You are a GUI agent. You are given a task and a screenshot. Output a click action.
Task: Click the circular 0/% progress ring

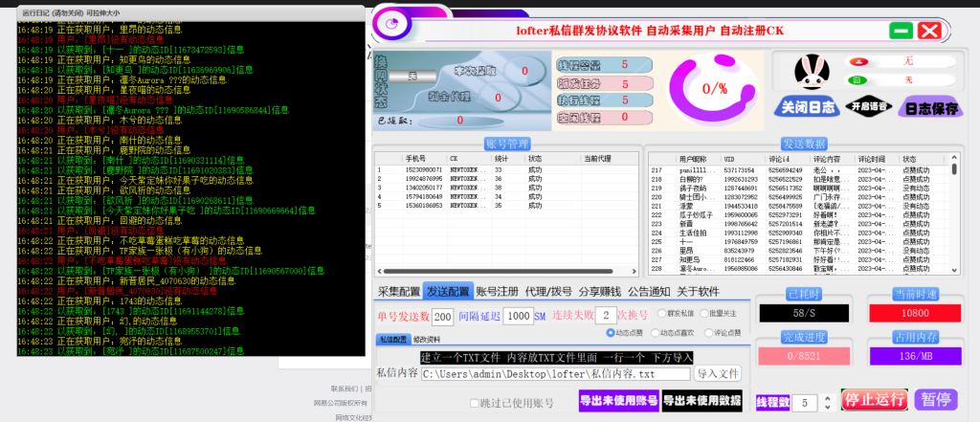point(714,88)
